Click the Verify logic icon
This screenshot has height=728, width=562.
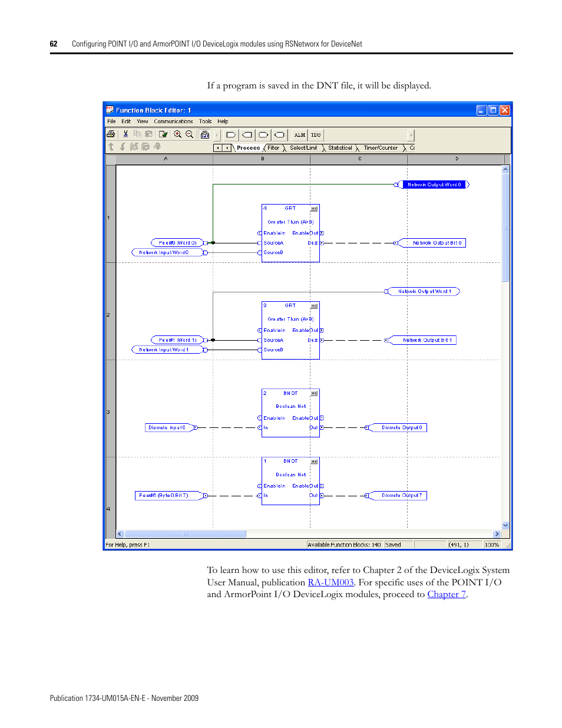click(x=163, y=134)
